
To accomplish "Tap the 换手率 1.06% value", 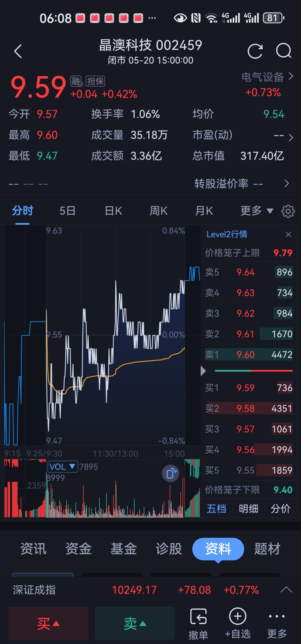I will tap(145, 114).
